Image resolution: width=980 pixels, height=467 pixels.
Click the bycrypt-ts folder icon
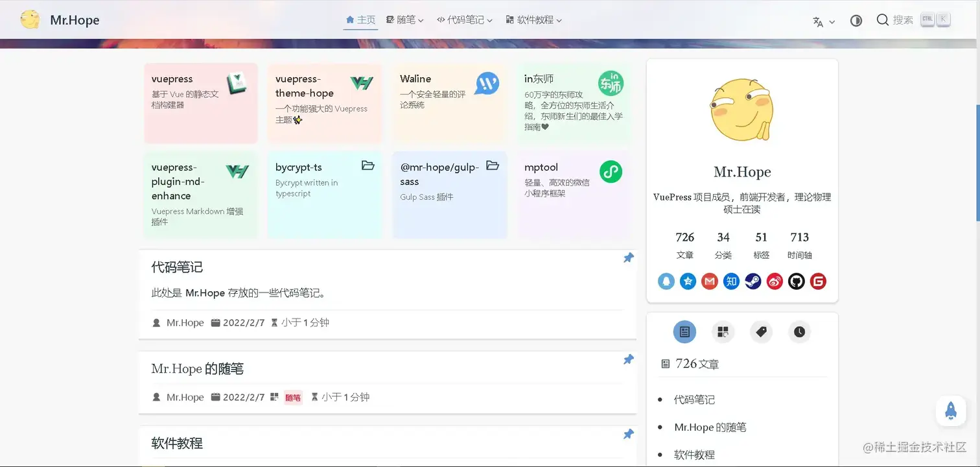click(368, 165)
